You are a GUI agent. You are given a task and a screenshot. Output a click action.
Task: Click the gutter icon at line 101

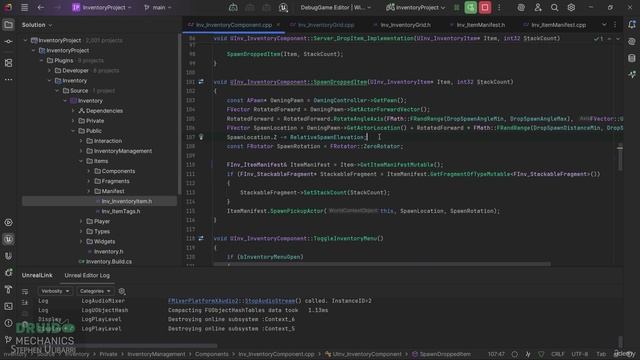[201, 82]
